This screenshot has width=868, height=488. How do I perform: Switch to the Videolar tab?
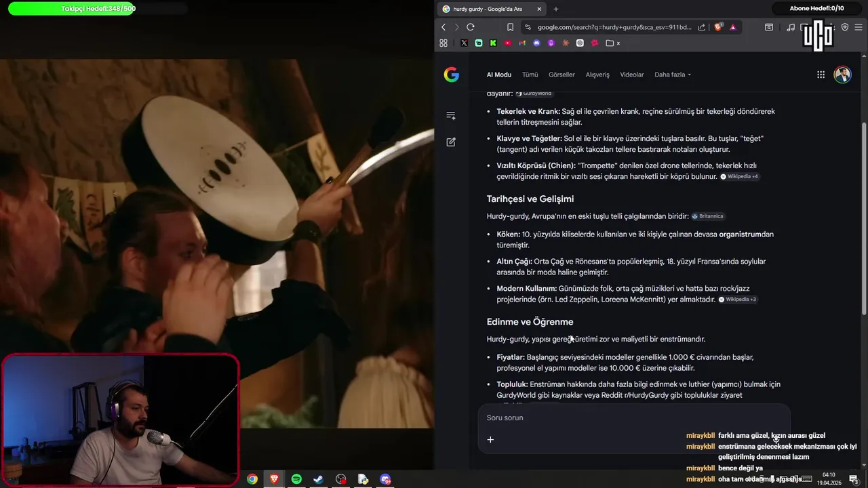(632, 75)
